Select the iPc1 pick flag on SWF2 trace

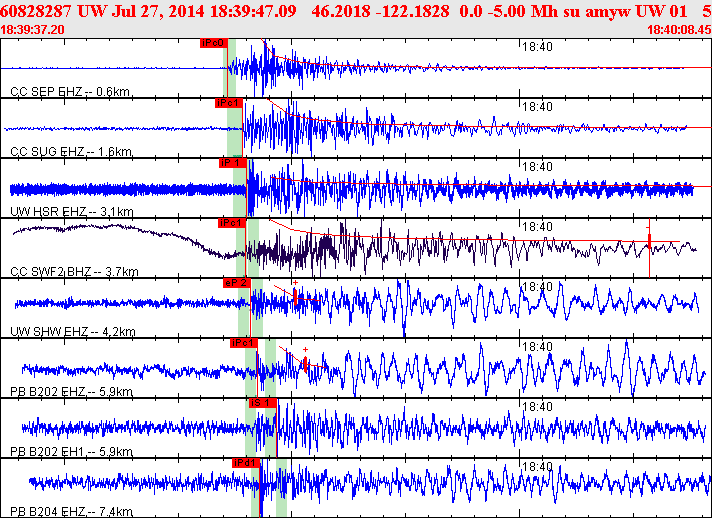point(231,223)
